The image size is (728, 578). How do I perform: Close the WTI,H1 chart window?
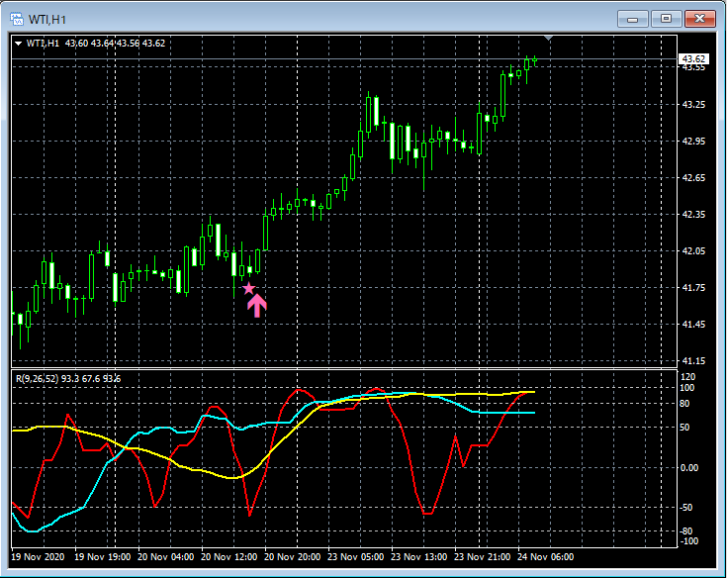tap(700, 19)
